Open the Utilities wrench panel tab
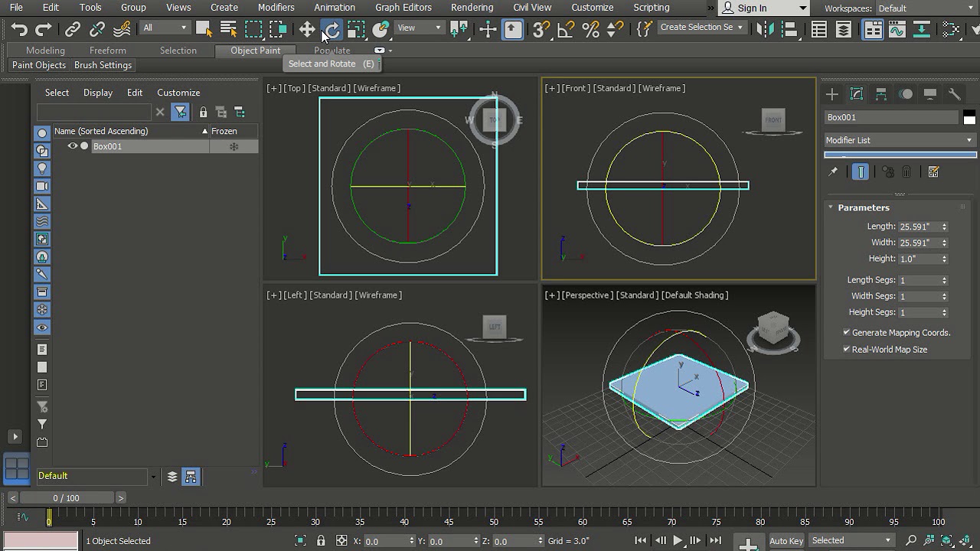Screen dimensions: 980x551 [x=955, y=94]
